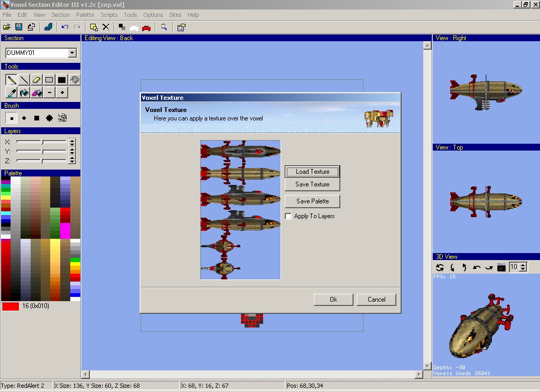Click the delete X toolbar icon
540x392 pixels.
(106, 27)
